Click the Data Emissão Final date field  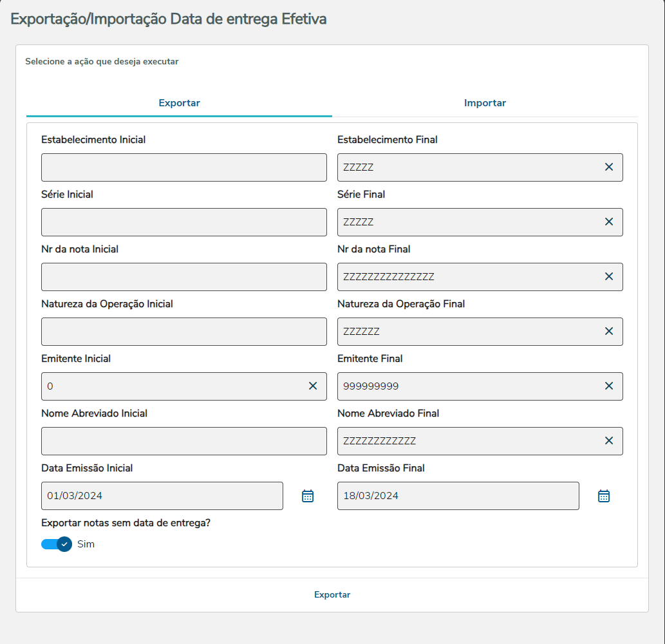click(x=458, y=496)
